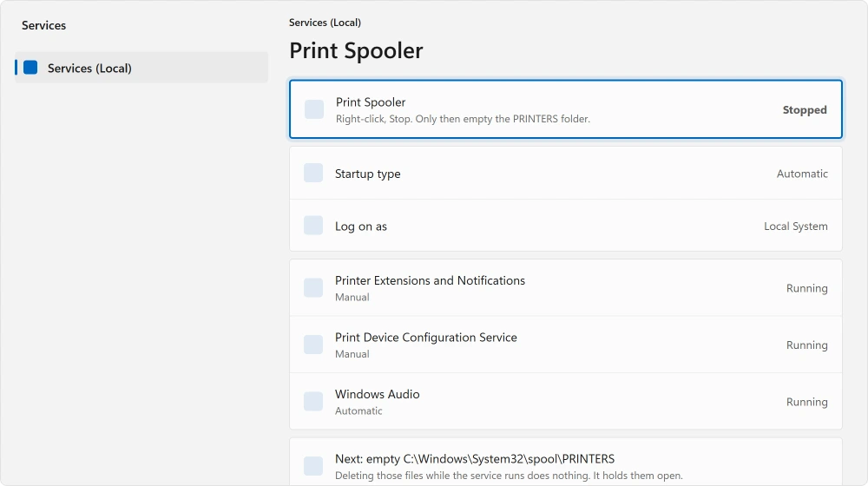The image size is (868, 486).
Task: Click the icon beside Startup type
Action: (x=313, y=173)
